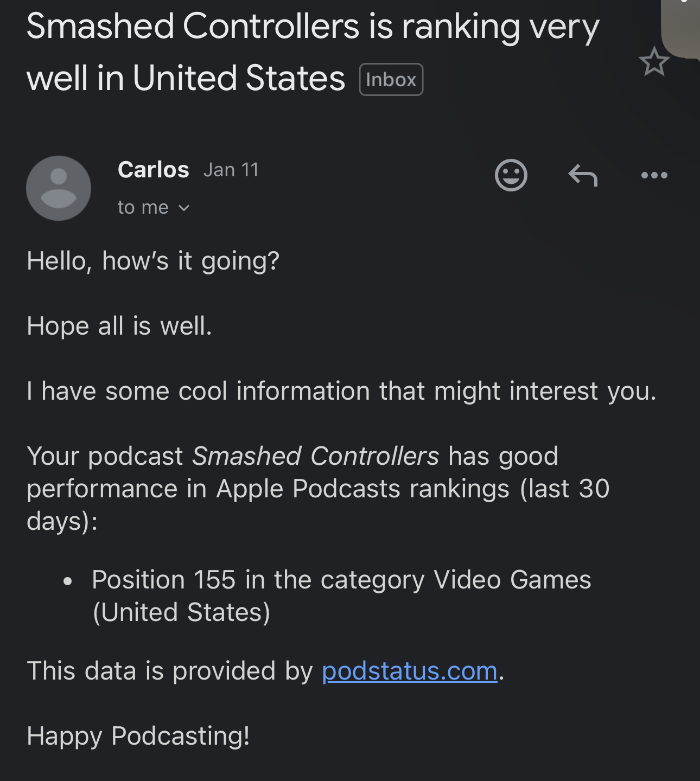Open the podstatus.com link
The height and width of the screenshot is (781, 700).
410,671
